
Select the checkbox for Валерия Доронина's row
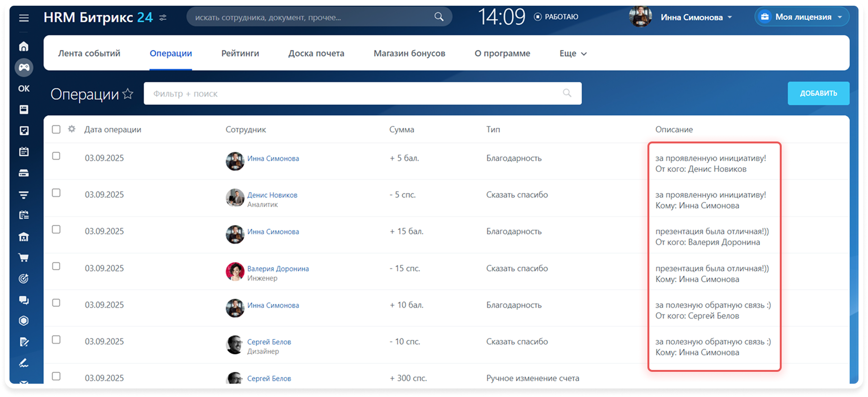(x=56, y=266)
